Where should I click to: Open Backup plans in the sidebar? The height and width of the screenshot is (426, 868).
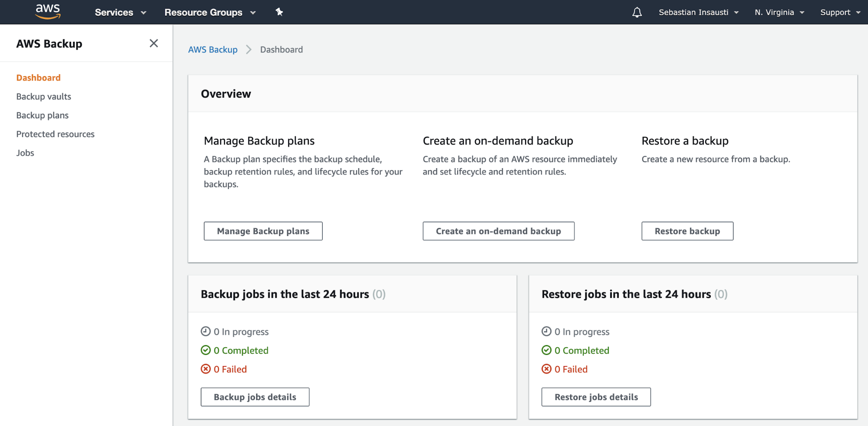pos(42,115)
